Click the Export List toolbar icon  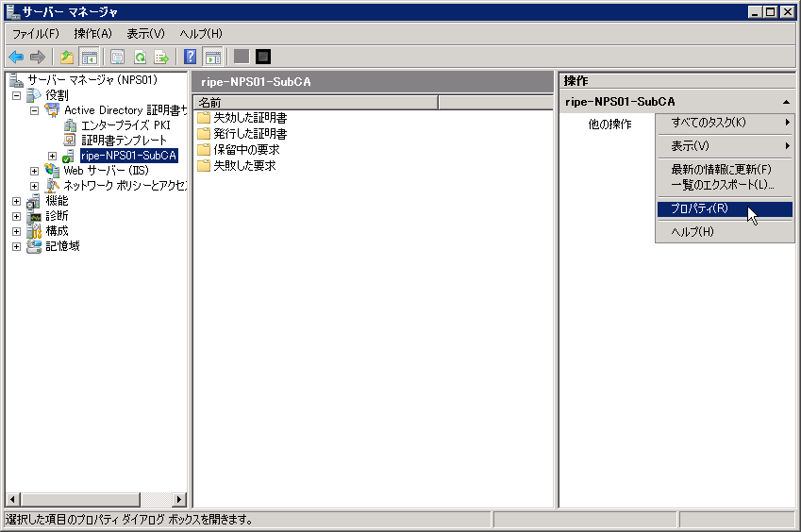tap(161, 57)
